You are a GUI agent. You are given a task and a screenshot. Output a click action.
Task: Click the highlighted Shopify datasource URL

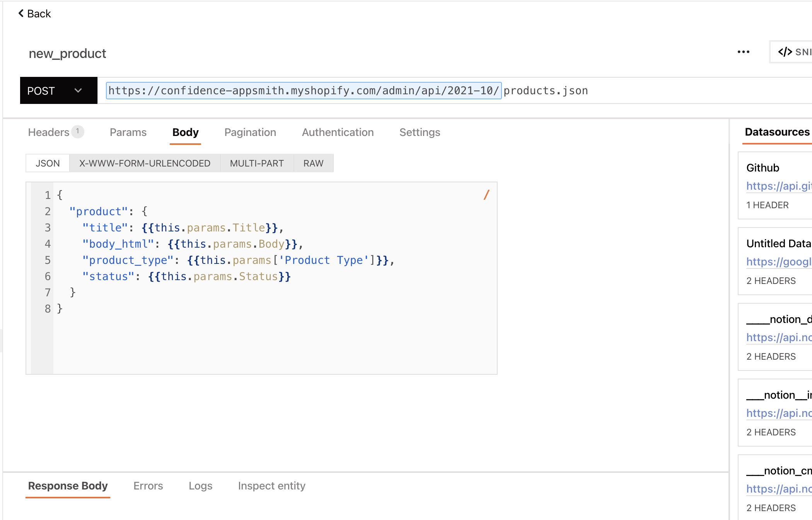point(304,90)
